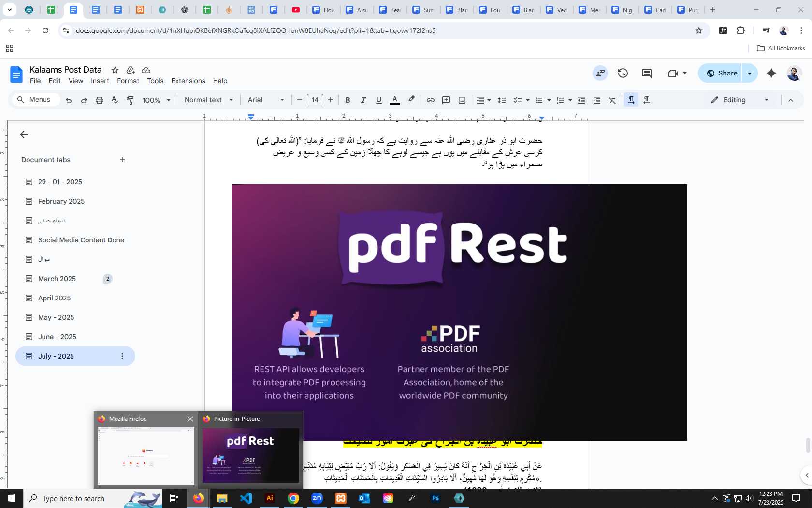Open the File menu

pyautogui.click(x=35, y=81)
